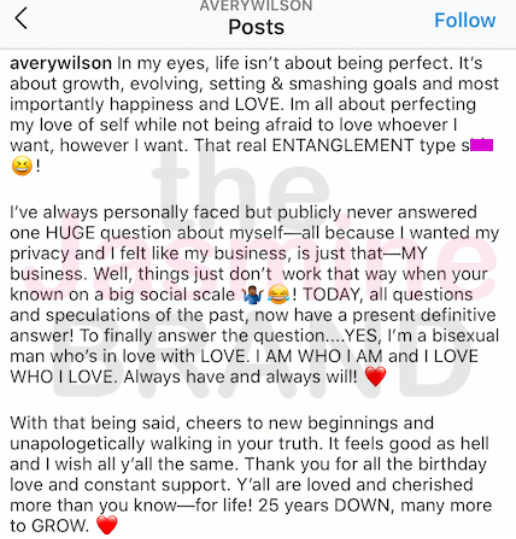Click 'I AM WHO I AM' text

(319, 356)
